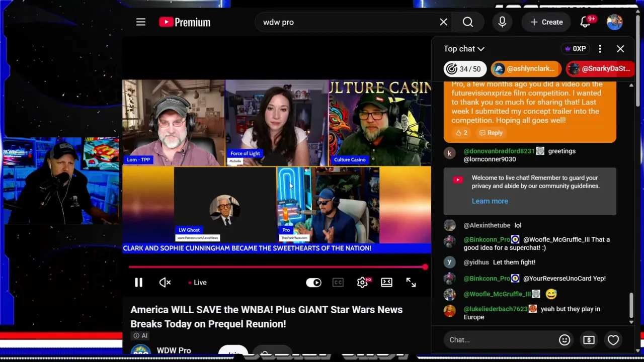Click the Culture Casino video panel
Viewport: 644px width, 362px height.
[x=380, y=123]
